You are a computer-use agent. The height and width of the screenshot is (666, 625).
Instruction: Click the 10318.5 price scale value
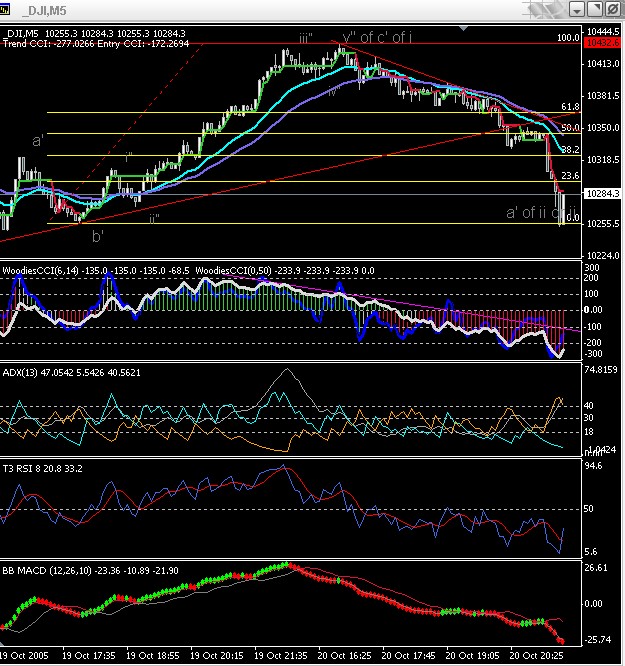[603, 160]
